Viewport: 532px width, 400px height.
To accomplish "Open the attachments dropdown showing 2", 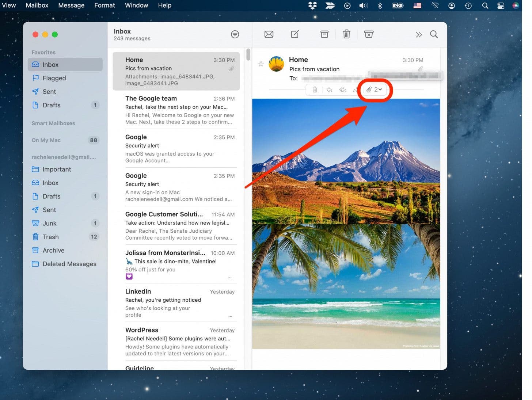I will pyautogui.click(x=374, y=89).
